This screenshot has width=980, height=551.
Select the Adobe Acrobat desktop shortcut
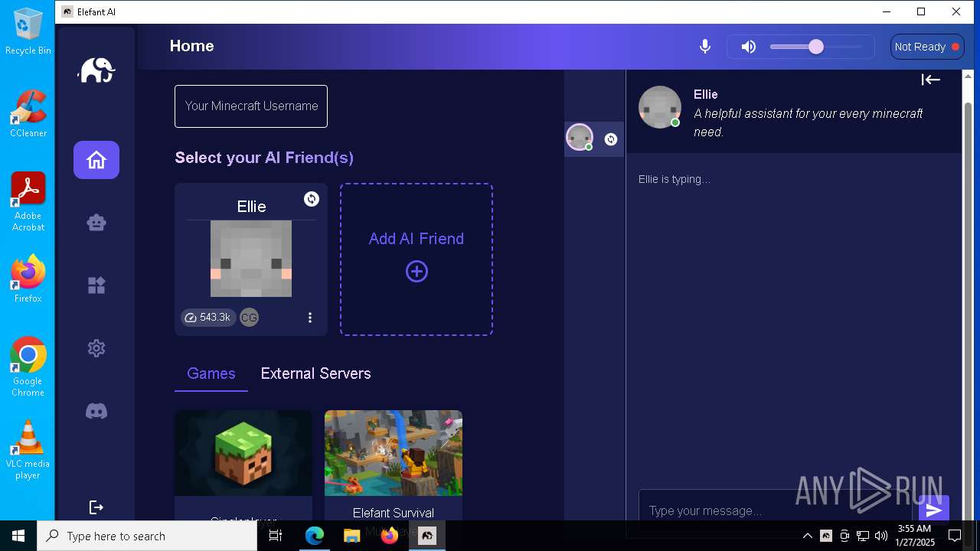pos(28,201)
